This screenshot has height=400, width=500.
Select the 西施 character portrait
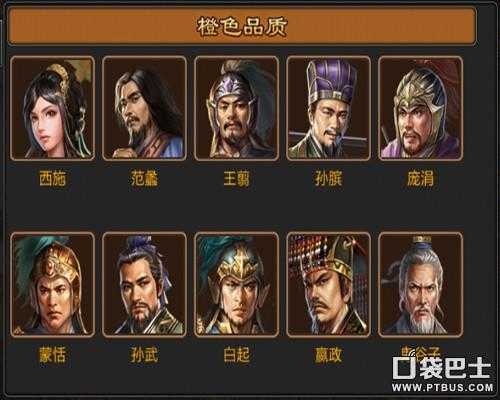coord(53,108)
